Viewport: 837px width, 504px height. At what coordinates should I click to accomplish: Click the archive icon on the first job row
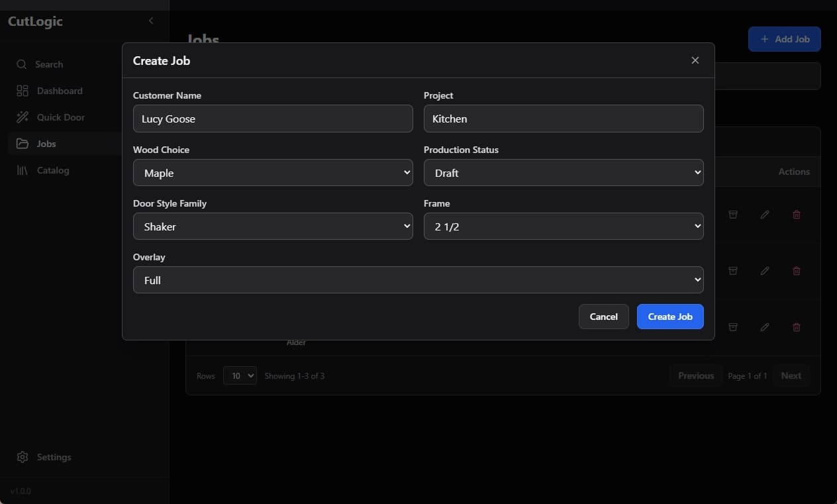[x=733, y=215]
